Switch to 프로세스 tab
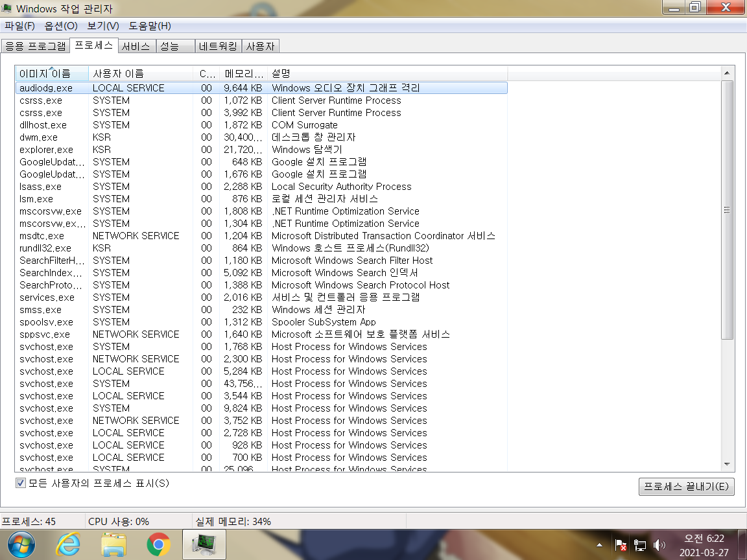 [94, 45]
